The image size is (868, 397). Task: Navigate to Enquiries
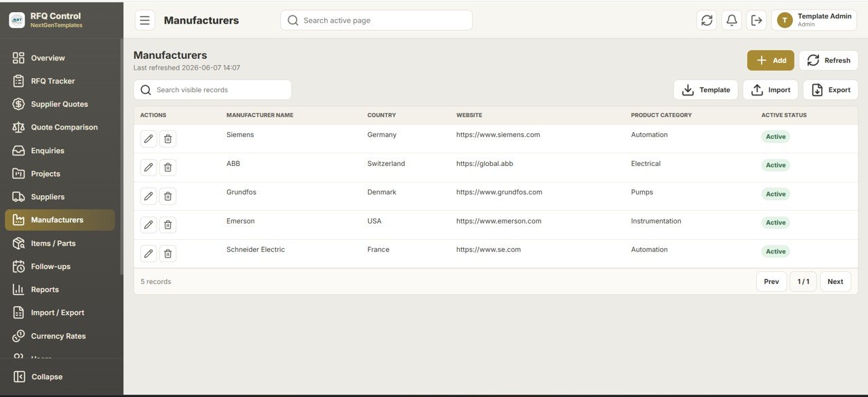(x=60, y=150)
